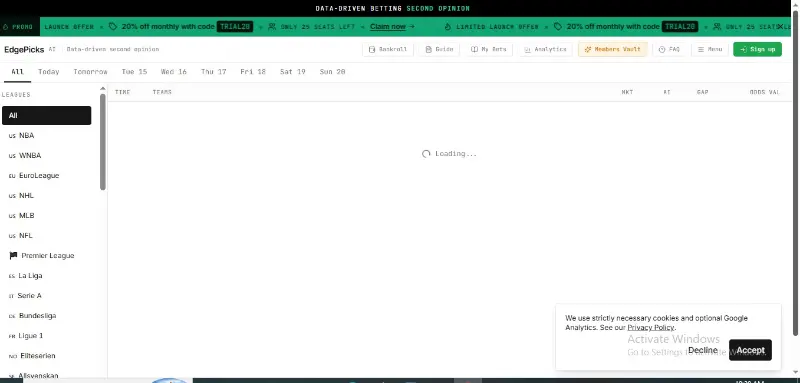Image resolution: width=800 pixels, height=383 pixels.
Task: Click the price tag icon in promo banner
Action: point(113,27)
